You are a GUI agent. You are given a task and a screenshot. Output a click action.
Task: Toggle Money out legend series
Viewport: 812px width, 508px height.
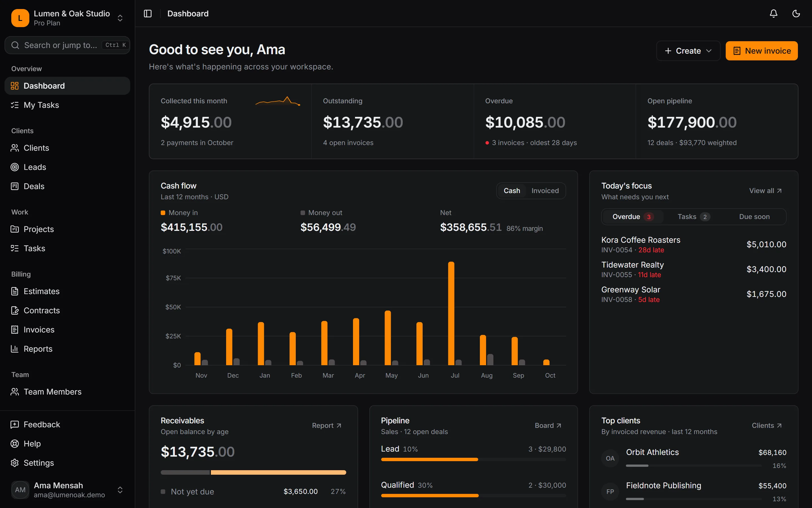(x=321, y=213)
